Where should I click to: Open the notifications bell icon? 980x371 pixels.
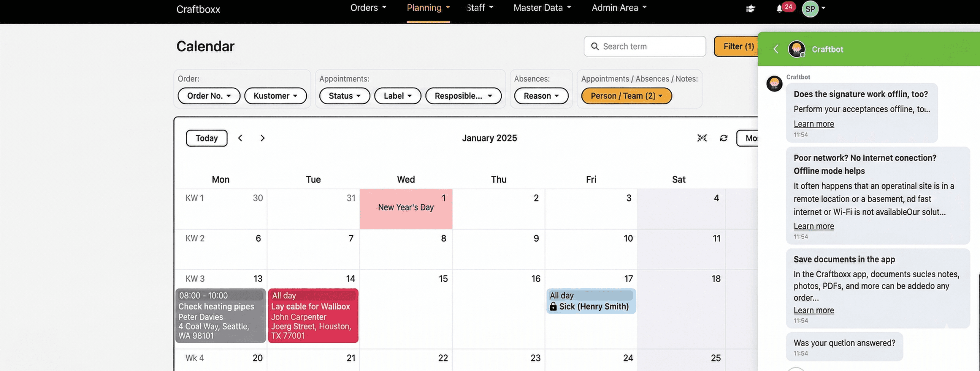point(779,8)
